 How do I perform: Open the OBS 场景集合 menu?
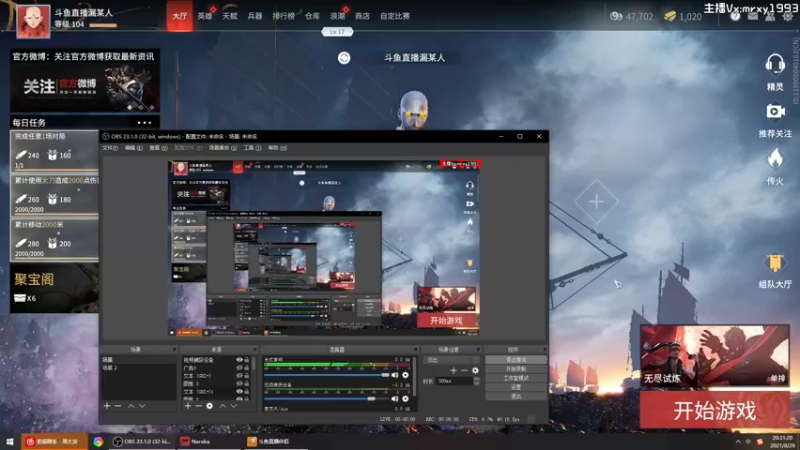(x=222, y=148)
